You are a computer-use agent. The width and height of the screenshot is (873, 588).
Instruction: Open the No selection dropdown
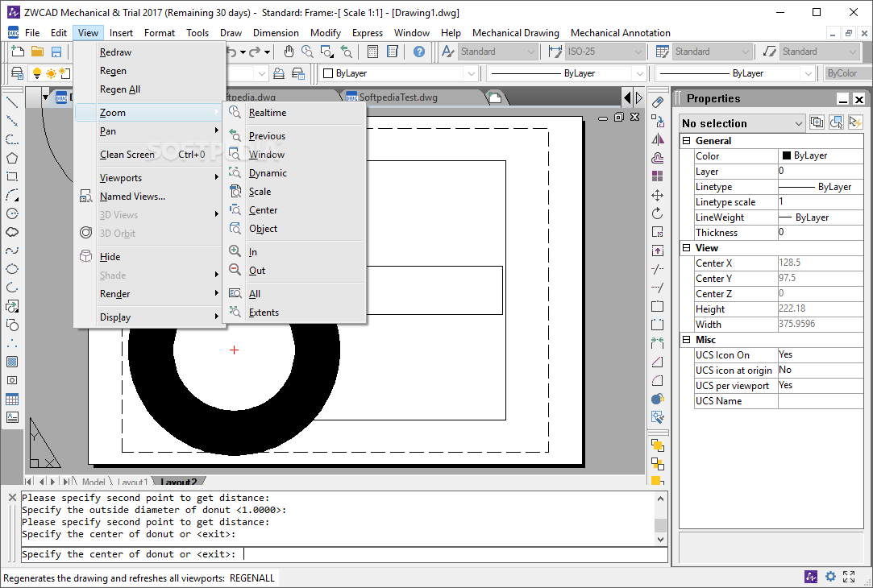742,123
